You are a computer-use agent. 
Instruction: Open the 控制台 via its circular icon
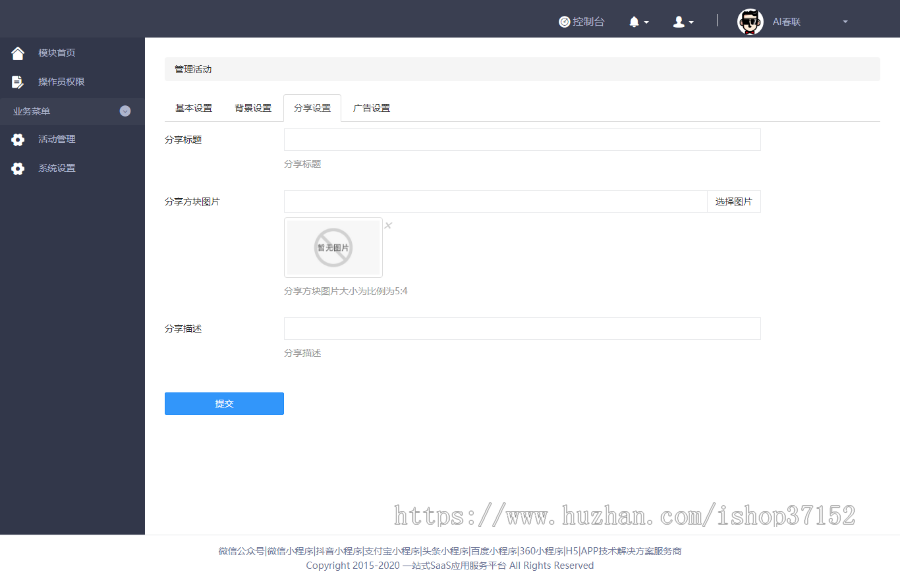tap(564, 20)
